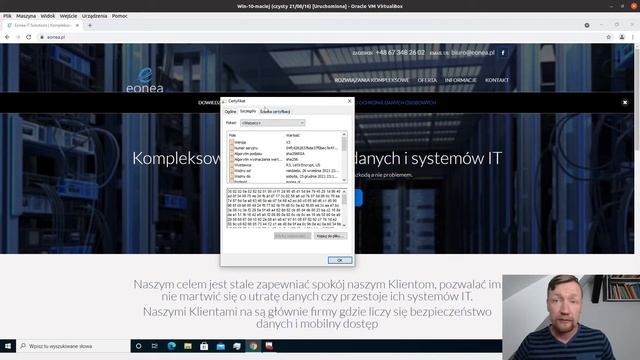Close the Certyfikat dialog with X

(349, 101)
